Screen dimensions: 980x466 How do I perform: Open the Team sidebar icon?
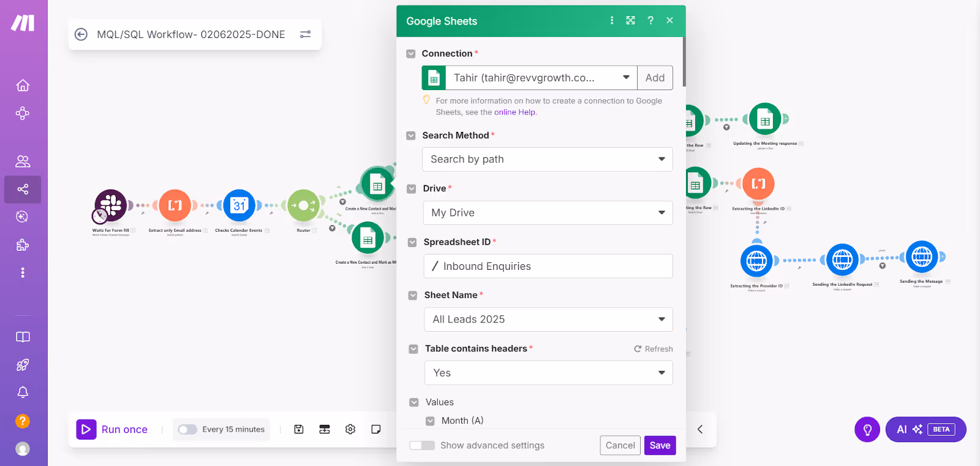(23, 161)
